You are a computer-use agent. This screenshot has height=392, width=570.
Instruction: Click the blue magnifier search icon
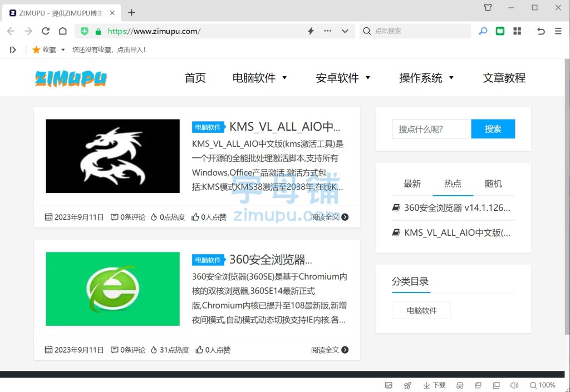[483, 31]
